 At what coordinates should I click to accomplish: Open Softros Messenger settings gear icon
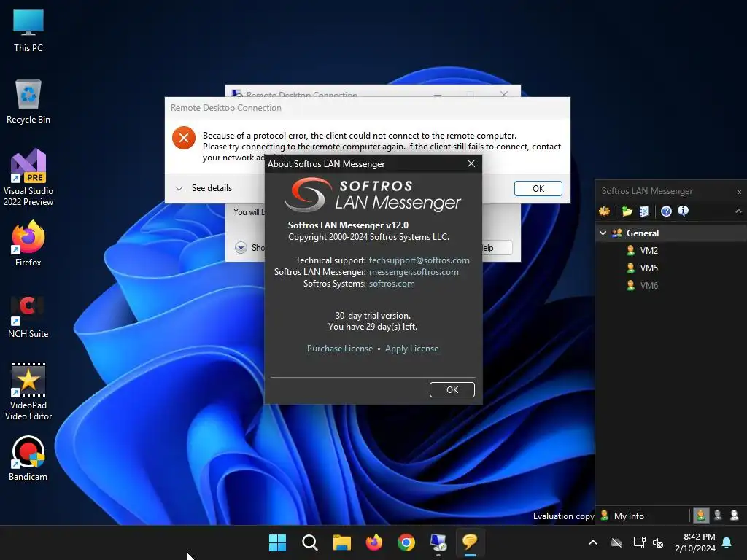(604, 211)
